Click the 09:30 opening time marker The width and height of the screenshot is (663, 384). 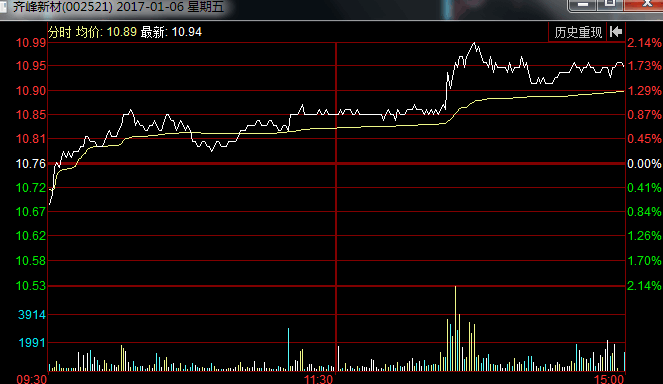pyautogui.click(x=32, y=379)
